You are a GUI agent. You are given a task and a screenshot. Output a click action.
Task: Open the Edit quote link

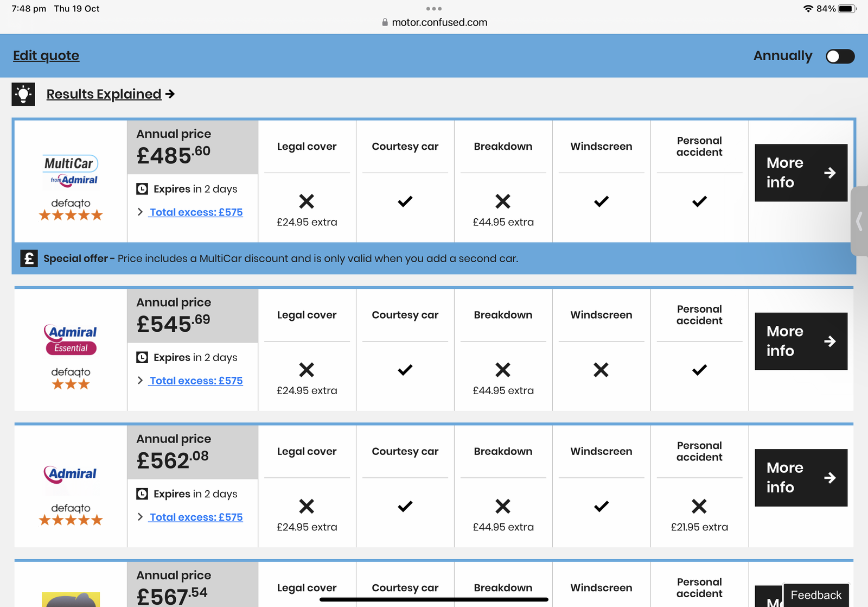pos(46,56)
